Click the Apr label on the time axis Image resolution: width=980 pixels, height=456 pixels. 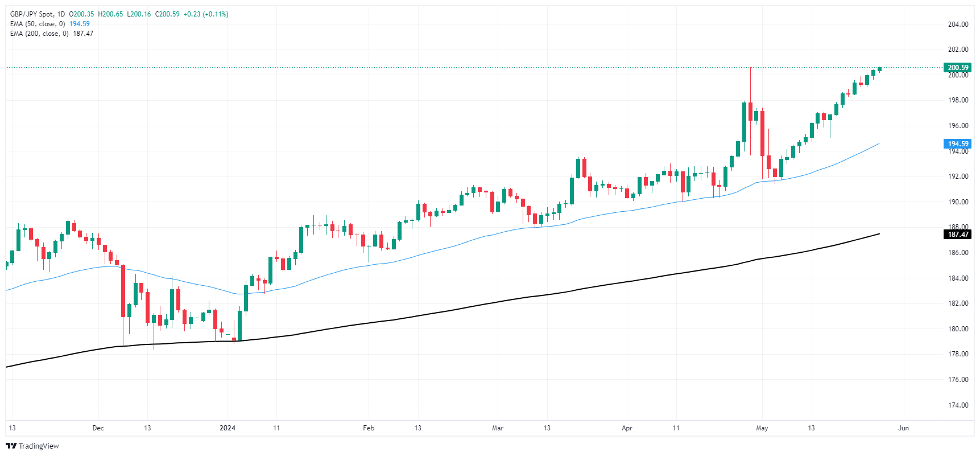[x=627, y=428]
